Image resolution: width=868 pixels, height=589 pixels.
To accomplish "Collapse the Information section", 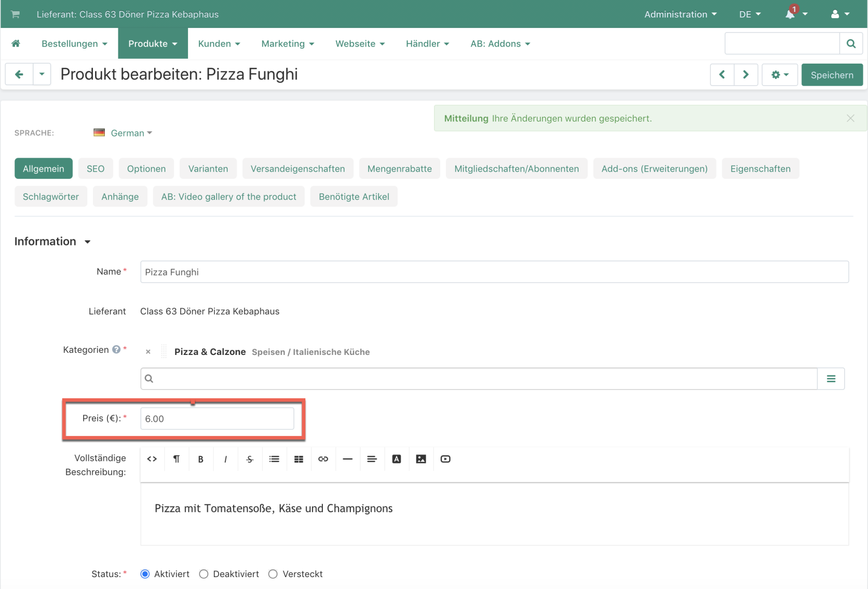I will pos(52,241).
